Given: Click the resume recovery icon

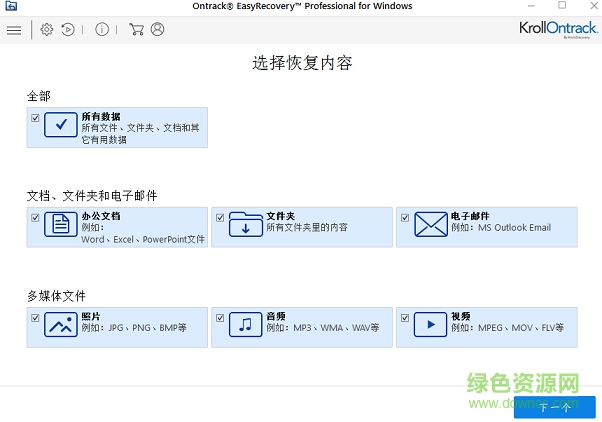Looking at the screenshot, I should (68, 30).
